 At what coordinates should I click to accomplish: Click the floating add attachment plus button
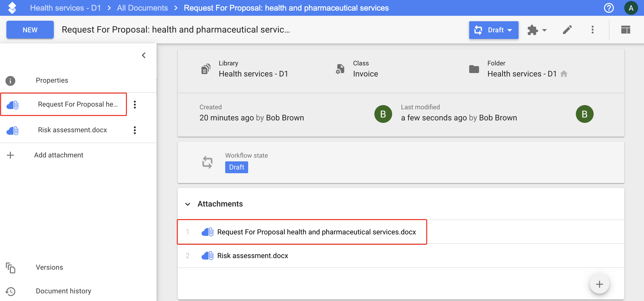pyautogui.click(x=599, y=284)
